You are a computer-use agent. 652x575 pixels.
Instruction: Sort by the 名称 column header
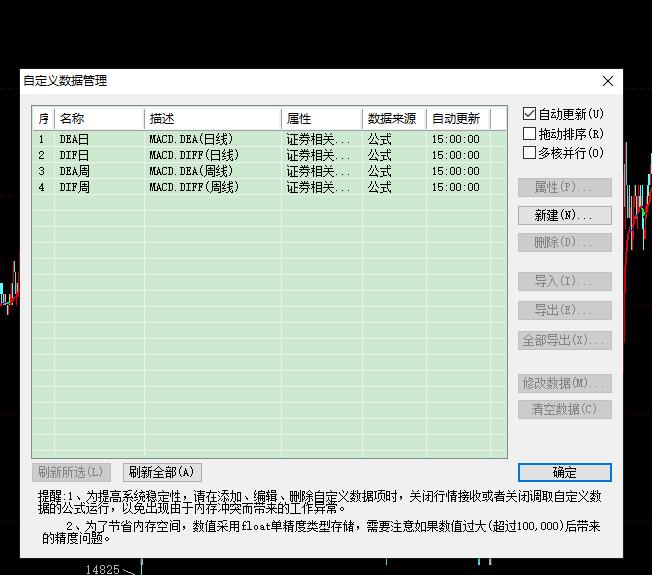pos(99,119)
